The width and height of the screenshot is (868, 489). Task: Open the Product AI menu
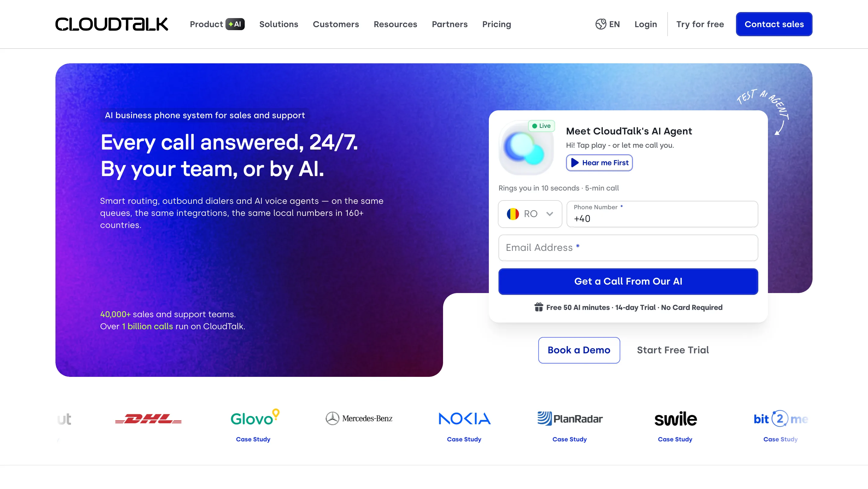(217, 24)
